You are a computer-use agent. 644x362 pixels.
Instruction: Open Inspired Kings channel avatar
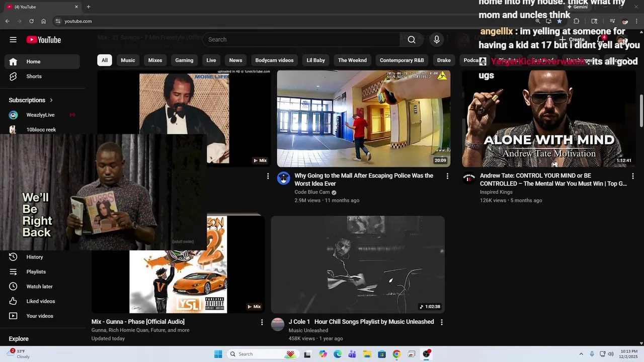point(469,178)
